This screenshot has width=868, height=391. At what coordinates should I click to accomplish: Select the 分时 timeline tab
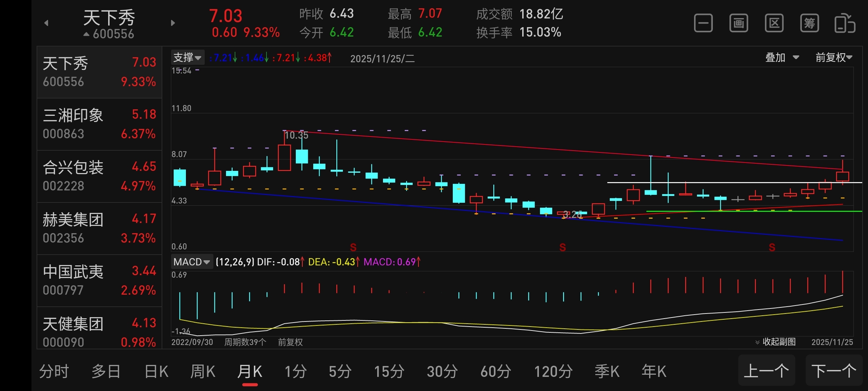click(x=54, y=371)
